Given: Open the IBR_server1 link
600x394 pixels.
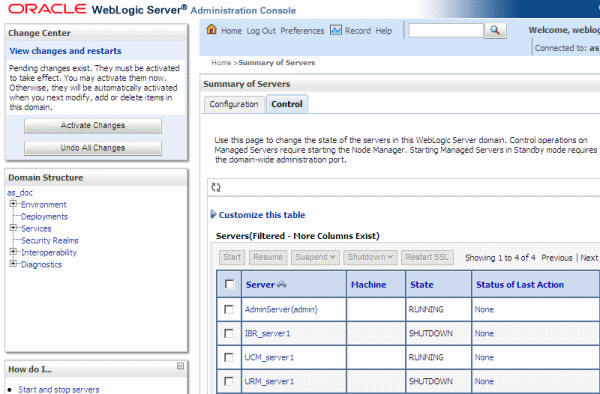Looking at the screenshot, I should tap(267, 334).
